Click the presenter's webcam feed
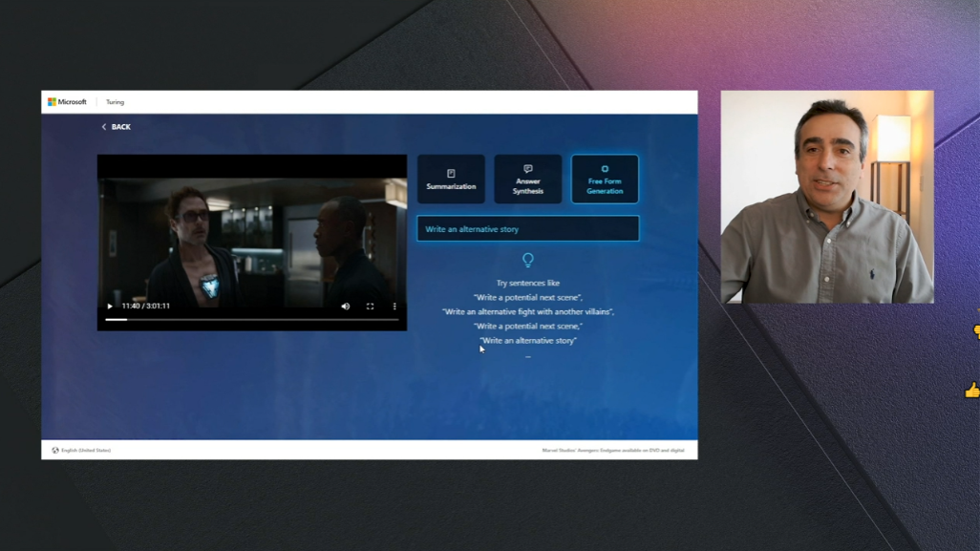The width and height of the screenshot is (980, 551). tap(827, 197)
